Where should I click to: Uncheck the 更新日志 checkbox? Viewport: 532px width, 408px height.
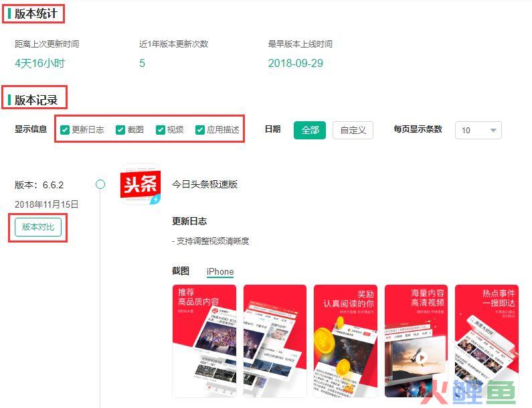point(64,130)
